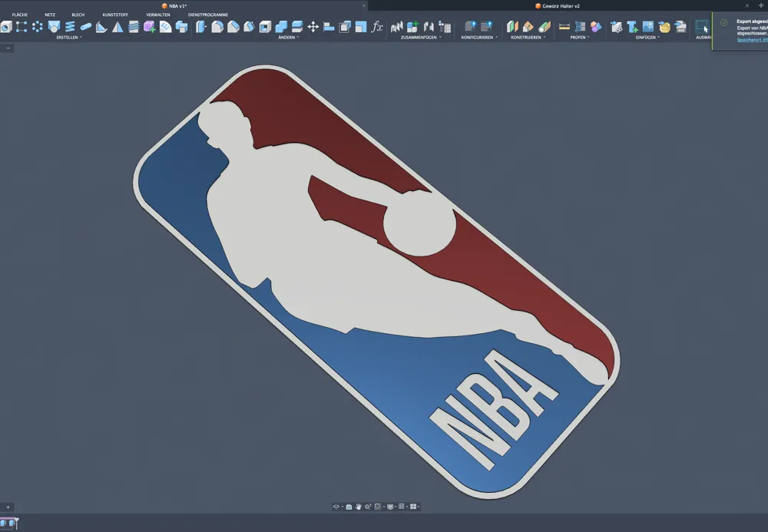Open the ZUSAMMENFÜGEN dropdown menu
The image size is (768, 532).
point(421,37)
